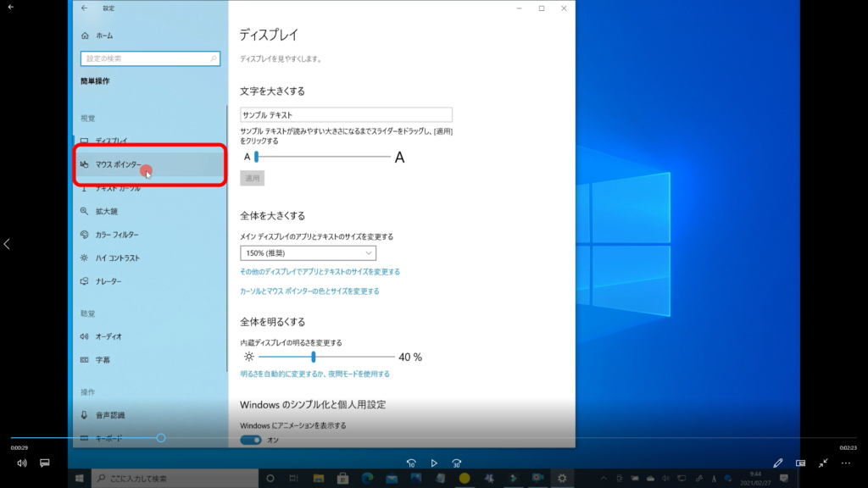Click the pencil edit icon
This screenshot has width=868, height=488.
[x=778, y=463]
